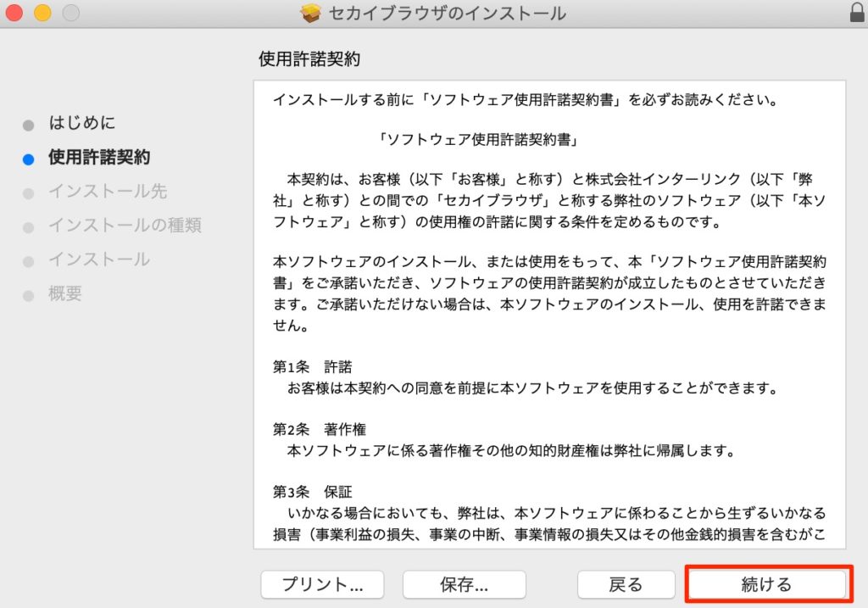Click the 第3条 保証 clause heading
Image resolution: width=868 pixels, height=608 pixels.
coord(312,492)
